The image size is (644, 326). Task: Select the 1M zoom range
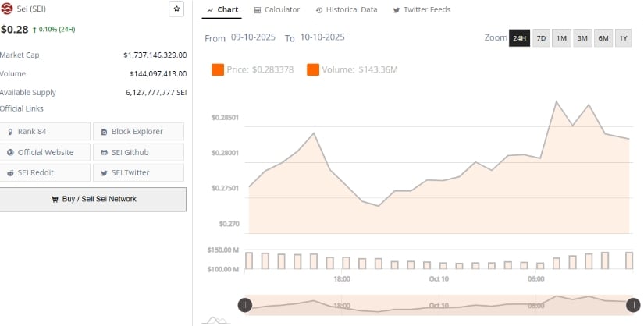coord(561,38)
